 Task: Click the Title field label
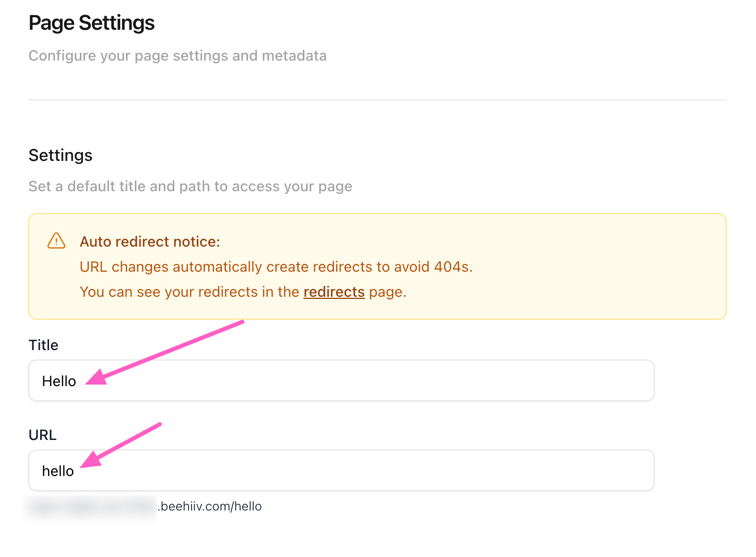pyautogui.click(x=43, y=345)
